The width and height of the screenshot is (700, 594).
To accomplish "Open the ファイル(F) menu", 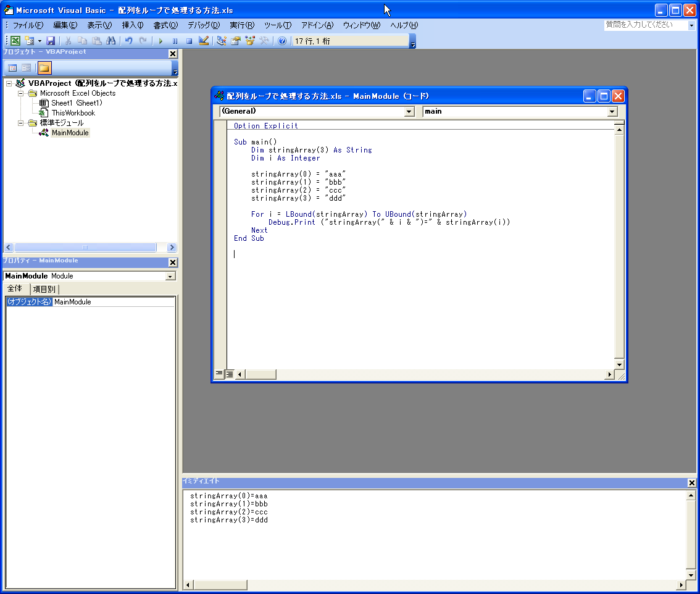I will (28, 25).
